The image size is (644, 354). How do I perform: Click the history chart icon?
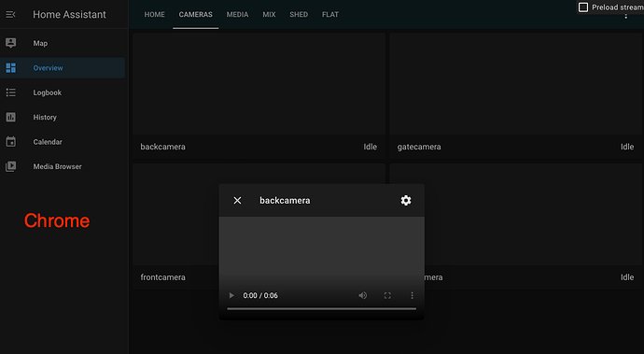click(10, 117)
